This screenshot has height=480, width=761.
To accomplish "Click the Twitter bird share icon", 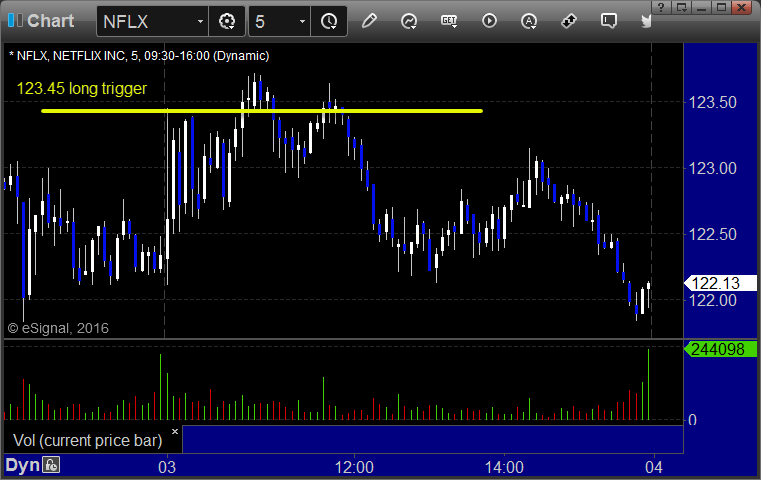I will [646, 21].
